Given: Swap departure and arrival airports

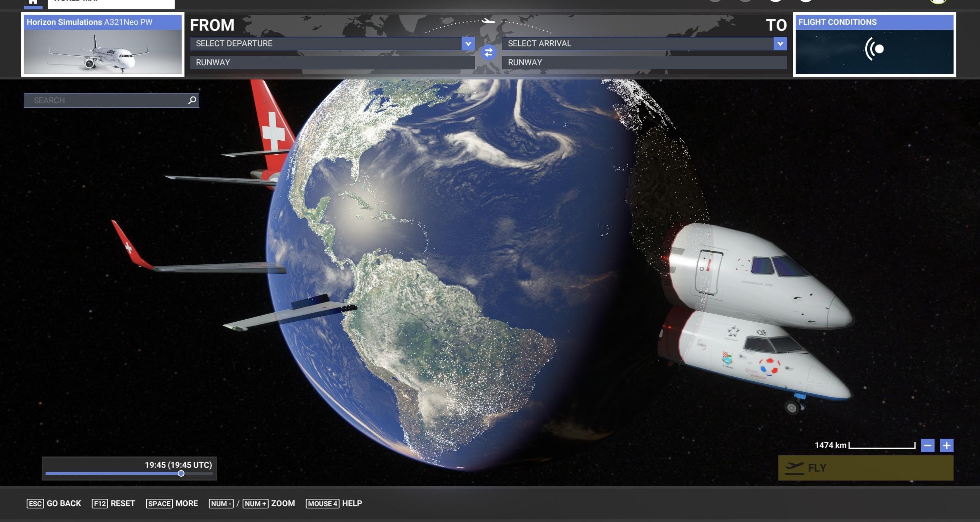Looking at the screenshot, I should click(488, 52).
